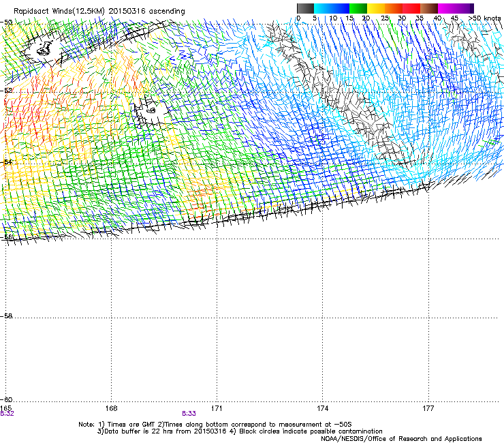Click the '-54' latitude label

(x=7, y=162)
